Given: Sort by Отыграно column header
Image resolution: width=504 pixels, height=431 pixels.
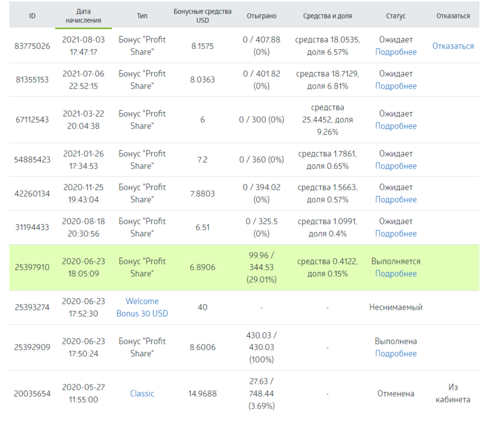Looking at the screenshot, I should pyautogui.click(x=261, y=16).
